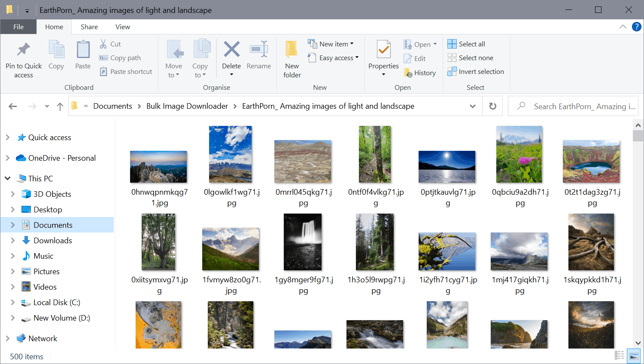Collapse the This PC tree node
Image resolution: width=644 pixels, height=364 pixels.
point(7,178)
